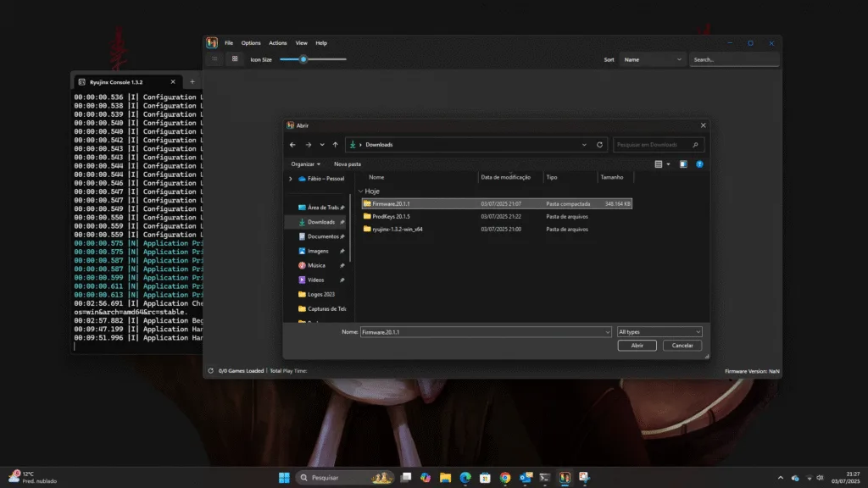
Task: Click the Pesquisar em Downloads search box
Action: (x=658, y=145)
